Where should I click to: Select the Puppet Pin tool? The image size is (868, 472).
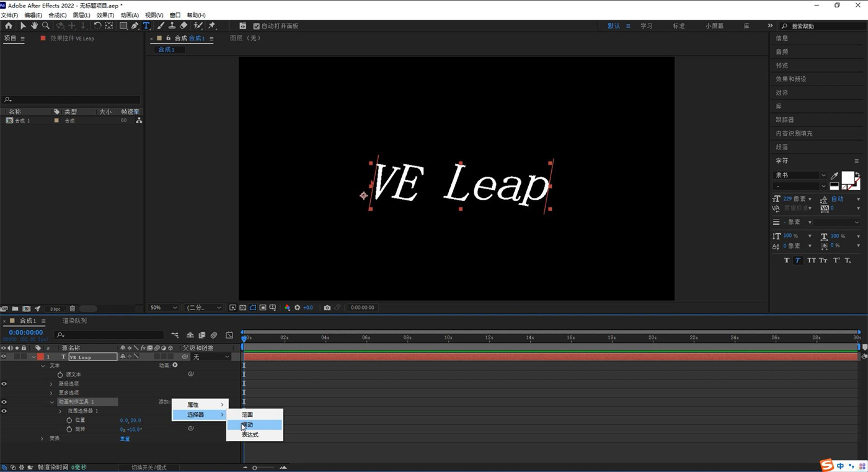tap(211, 26)
